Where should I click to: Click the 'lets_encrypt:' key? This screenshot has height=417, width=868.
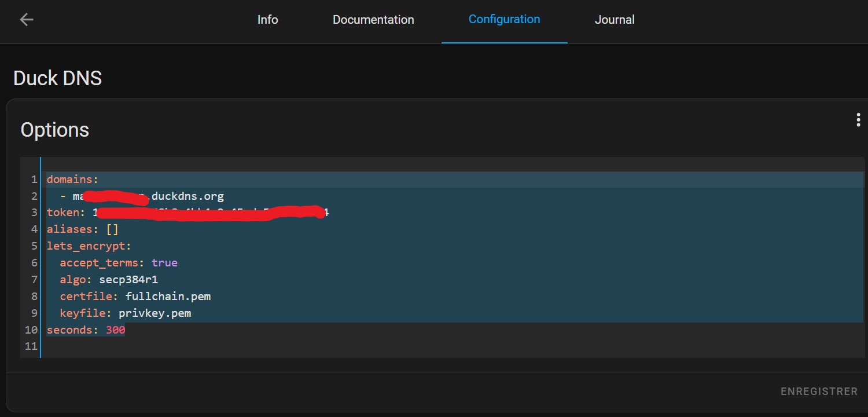pyautogui.click(x=89, y=246)
